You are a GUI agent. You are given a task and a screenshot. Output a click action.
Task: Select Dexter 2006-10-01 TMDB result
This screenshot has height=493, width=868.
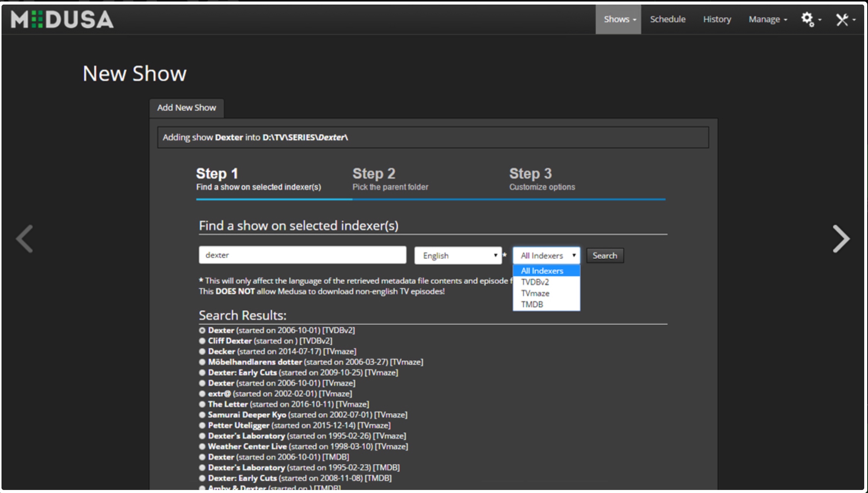point(202,457)
